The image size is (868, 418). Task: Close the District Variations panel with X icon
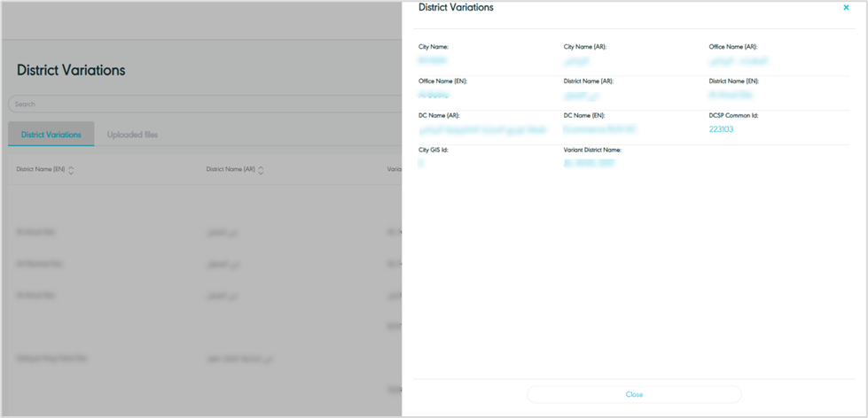pos(846,8)
